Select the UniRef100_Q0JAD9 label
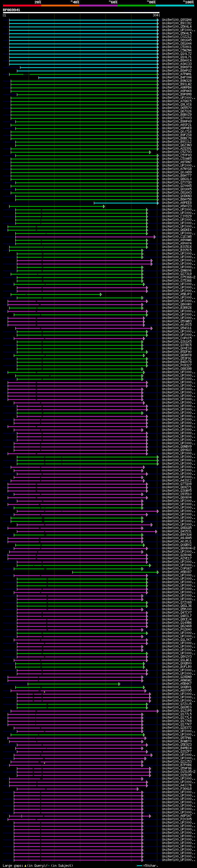 point(177,172)
